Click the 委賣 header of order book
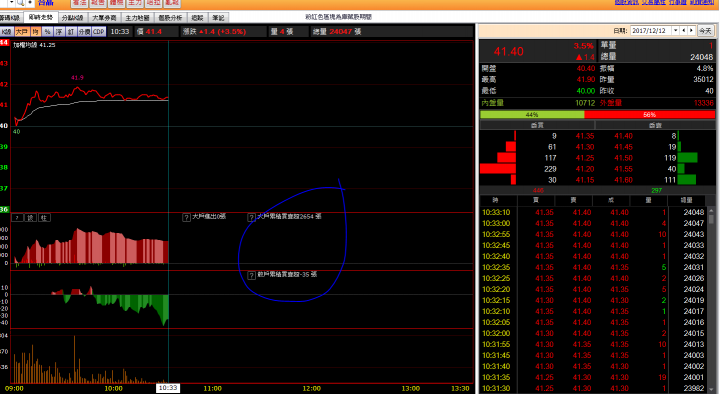 [655, 125]
